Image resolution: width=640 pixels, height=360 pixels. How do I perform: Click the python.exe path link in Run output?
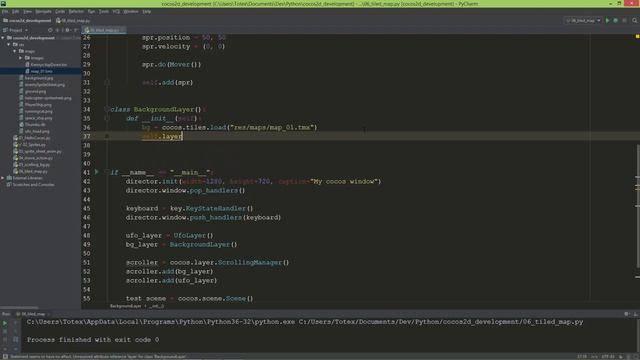pos(161,322)
